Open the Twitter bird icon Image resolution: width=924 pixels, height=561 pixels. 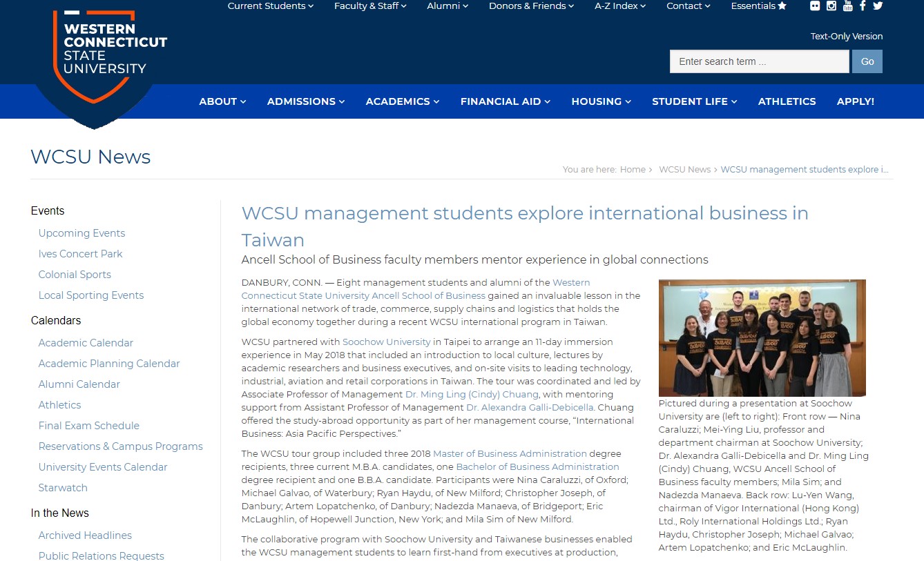coord(878,6)
